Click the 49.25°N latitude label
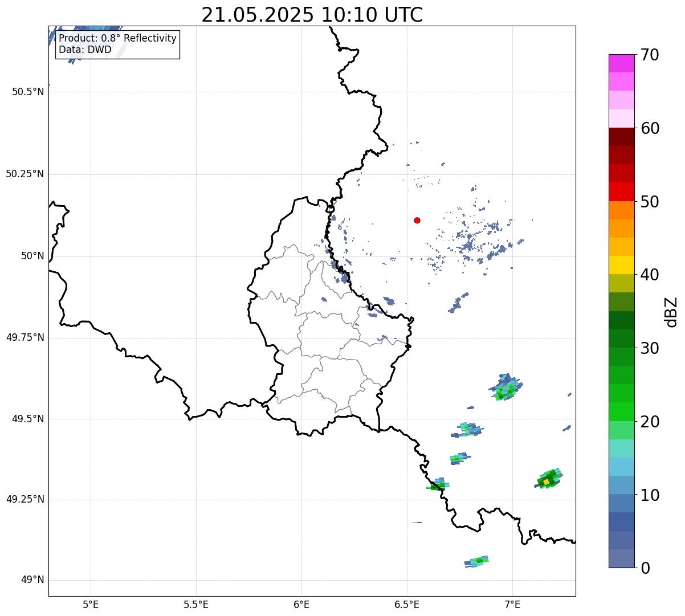 (x=25, y=500)
